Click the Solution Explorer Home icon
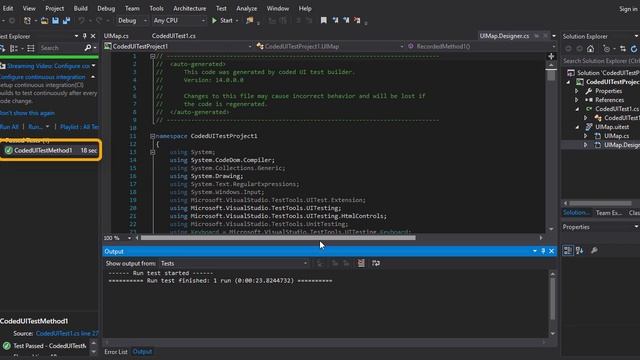640x360 pixels. pos(590,49)
